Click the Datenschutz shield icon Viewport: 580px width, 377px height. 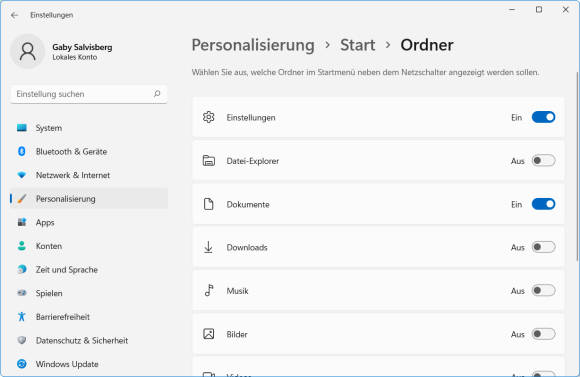pos(22,340)
